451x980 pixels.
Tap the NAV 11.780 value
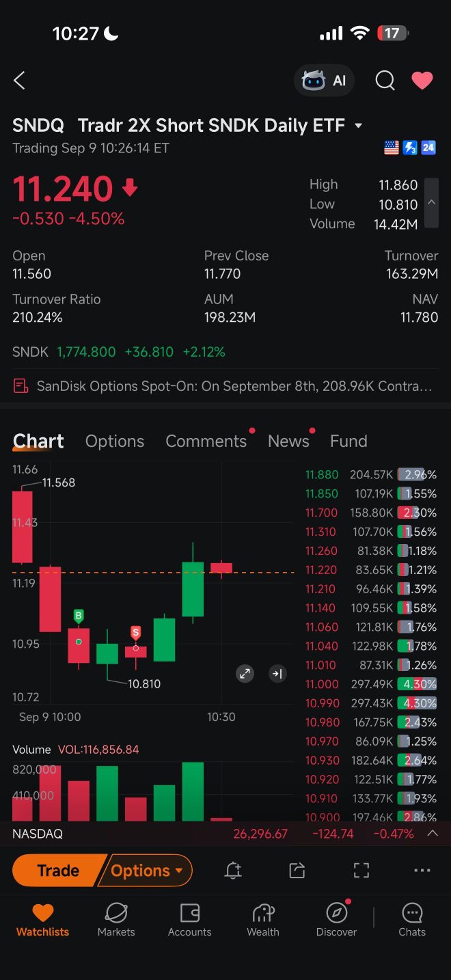[x=419, y=318]
